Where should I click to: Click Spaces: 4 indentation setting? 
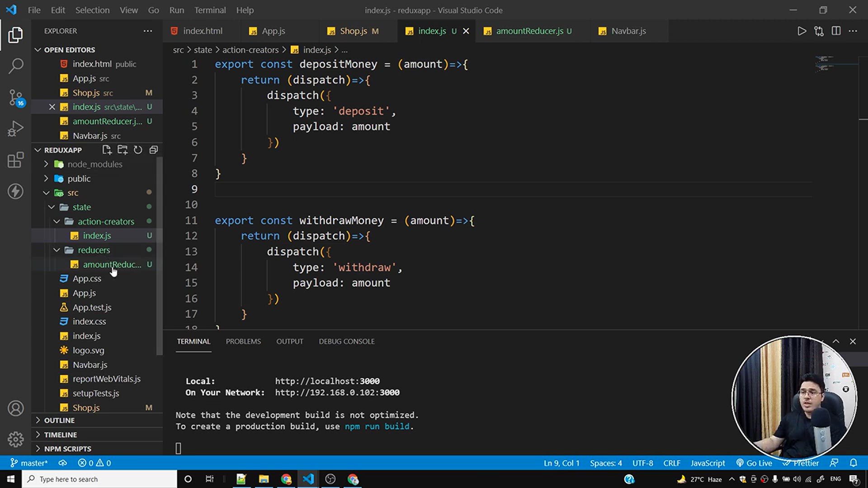(606, 463)
